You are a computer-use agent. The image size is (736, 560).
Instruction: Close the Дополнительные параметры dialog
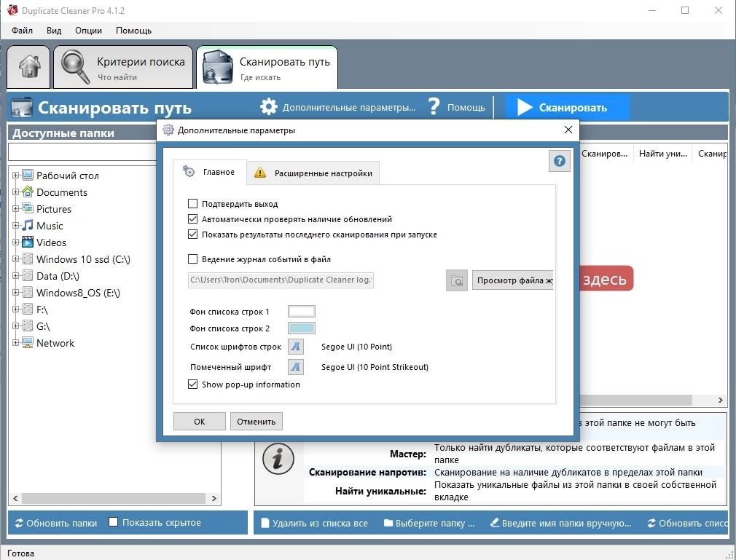pos(568,130)
